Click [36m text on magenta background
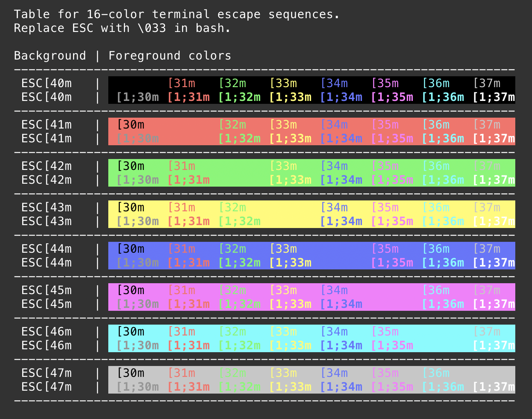The width and height of the screenshot is (532, 419). [436, 290]
